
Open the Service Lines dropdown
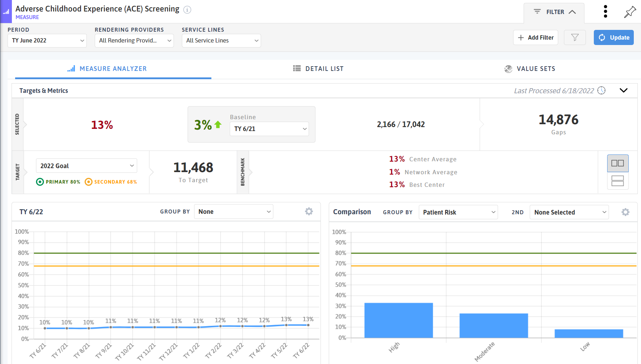click(x=221, y=40)
